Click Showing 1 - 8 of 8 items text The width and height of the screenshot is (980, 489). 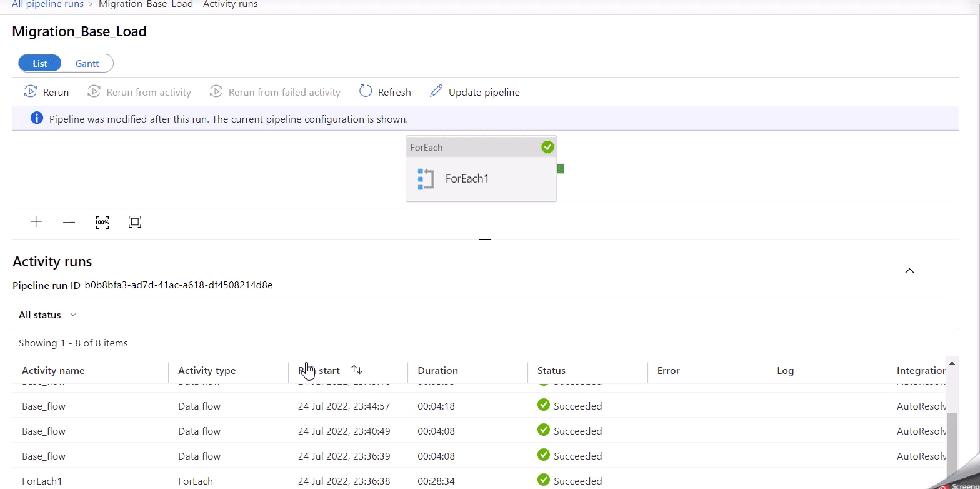point(73,343)
